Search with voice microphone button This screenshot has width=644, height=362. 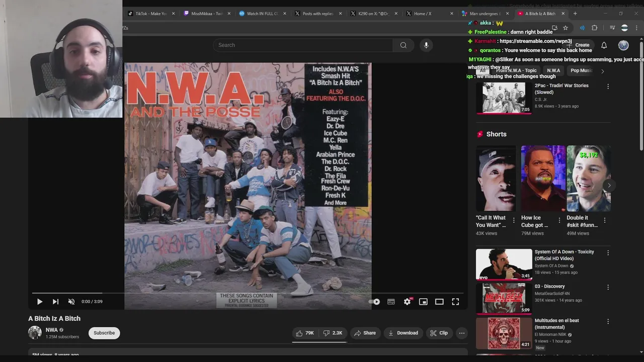click(426, 45)
